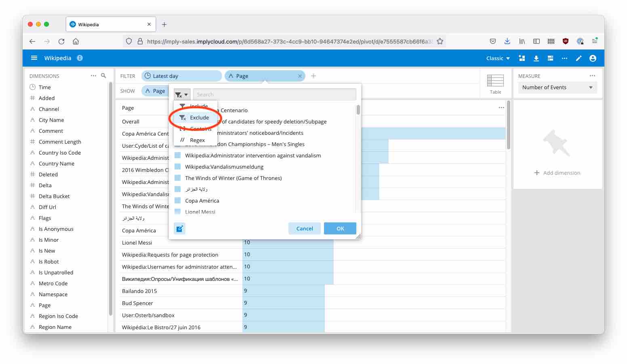
Task: Check the Copa América checkbox in list
Action: click(x=177, y=201)
